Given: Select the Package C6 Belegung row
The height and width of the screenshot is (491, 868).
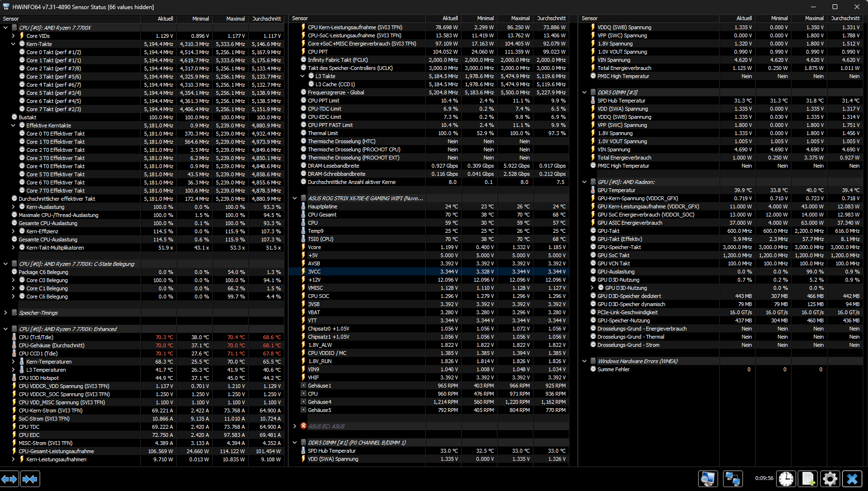Looking at the screenshot, I should tap(142, 272).
